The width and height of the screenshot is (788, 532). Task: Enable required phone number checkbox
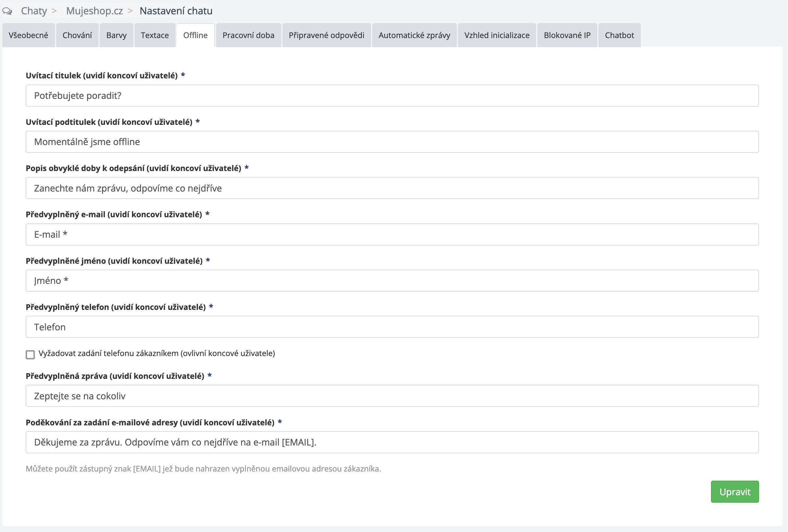(30, 355)
